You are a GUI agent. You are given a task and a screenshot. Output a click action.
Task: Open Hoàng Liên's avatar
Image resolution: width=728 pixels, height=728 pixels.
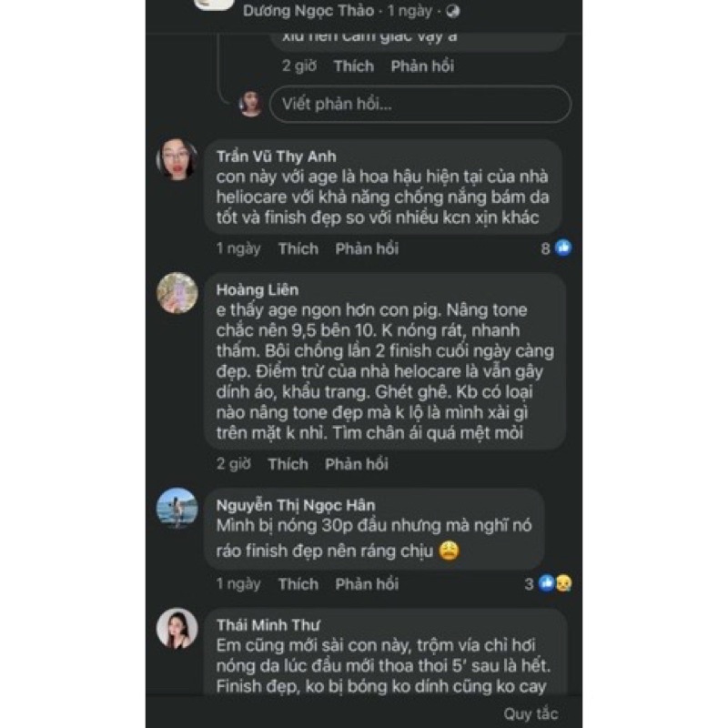[177, 293]
